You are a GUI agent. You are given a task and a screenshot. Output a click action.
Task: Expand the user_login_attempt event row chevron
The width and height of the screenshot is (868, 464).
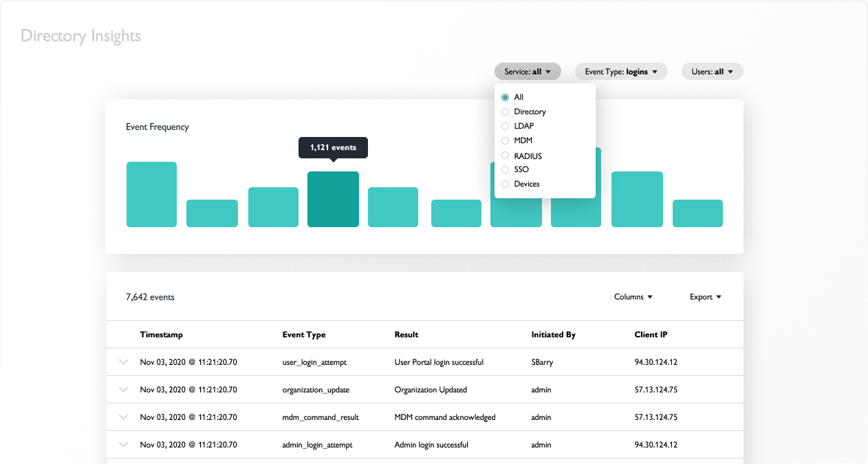click(124, 362)
